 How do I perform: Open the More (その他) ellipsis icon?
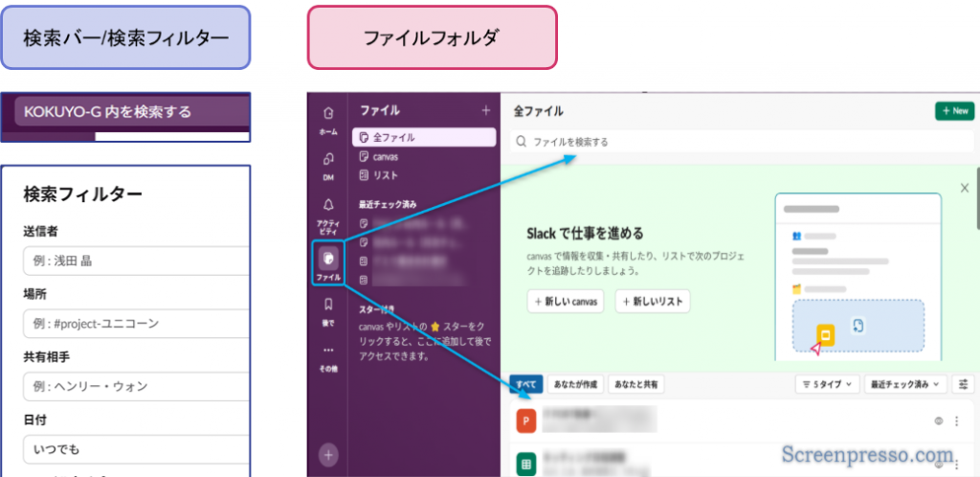coord(328,351)
